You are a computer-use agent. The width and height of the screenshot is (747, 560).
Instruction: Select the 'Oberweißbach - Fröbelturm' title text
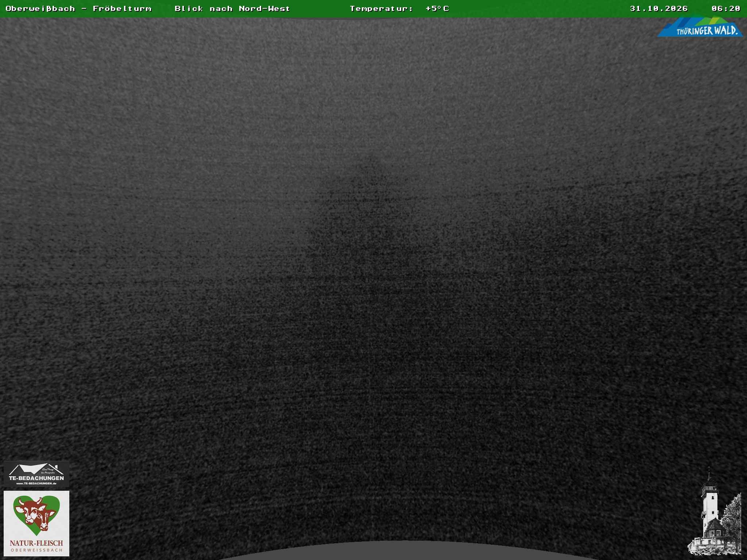click(x=78, y=8)
